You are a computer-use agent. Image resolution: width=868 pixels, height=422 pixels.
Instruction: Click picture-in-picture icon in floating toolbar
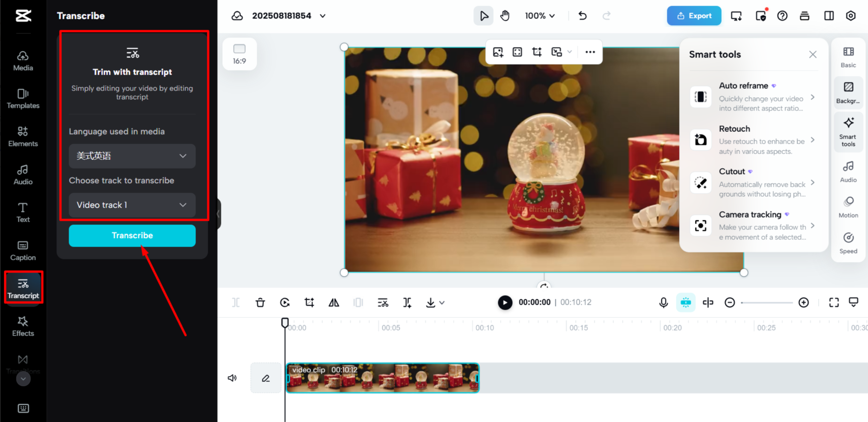pos(556,52)
